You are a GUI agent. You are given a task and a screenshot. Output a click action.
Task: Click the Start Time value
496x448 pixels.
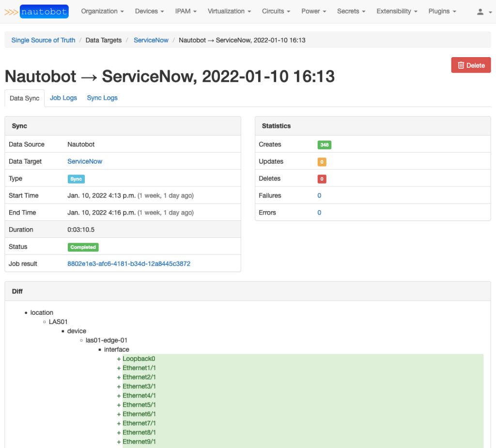pyautogui.click(x=130, y=196)
